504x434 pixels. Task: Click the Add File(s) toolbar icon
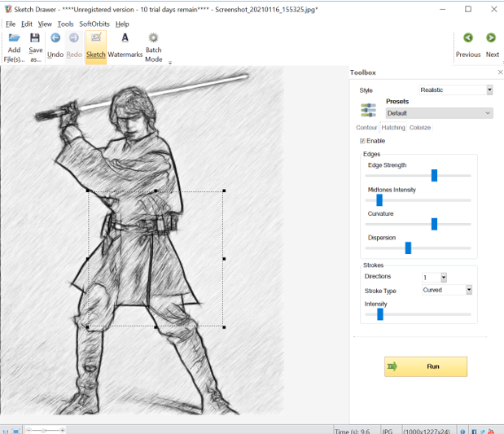pyautogui.click(x=14, y=38)
